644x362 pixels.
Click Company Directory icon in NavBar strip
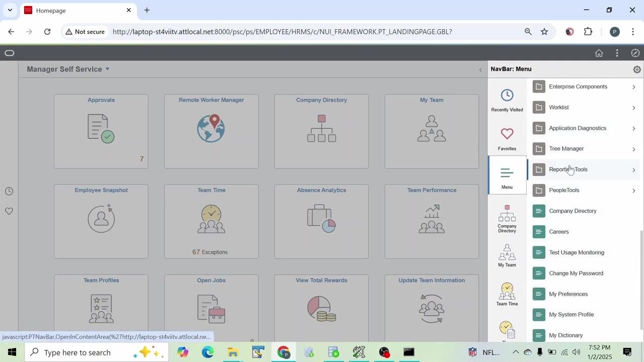tap(507, 218)
